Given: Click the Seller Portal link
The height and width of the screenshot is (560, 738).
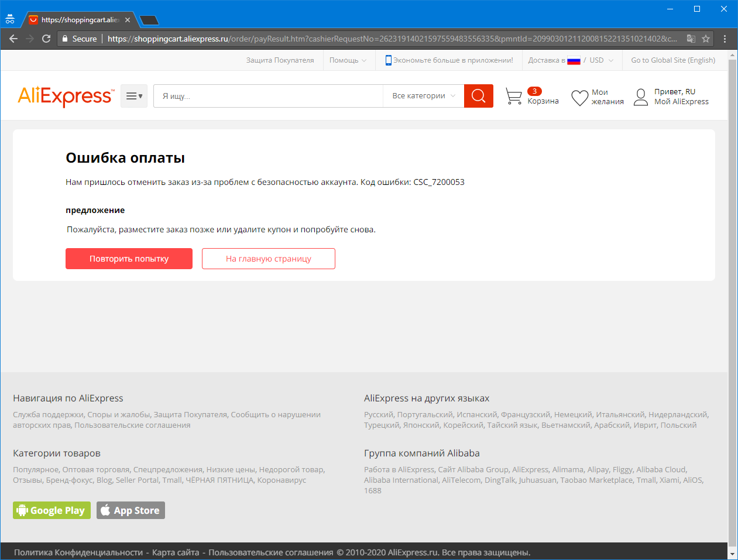Looking at the screenshot, I should click(137, 480).
